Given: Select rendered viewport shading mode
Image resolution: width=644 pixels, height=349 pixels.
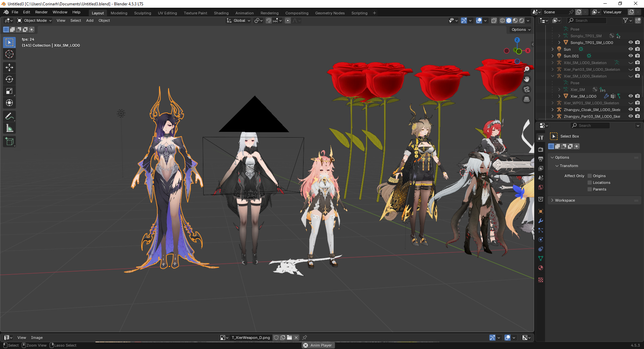Looking at the screenshot, I should [522, 20].
